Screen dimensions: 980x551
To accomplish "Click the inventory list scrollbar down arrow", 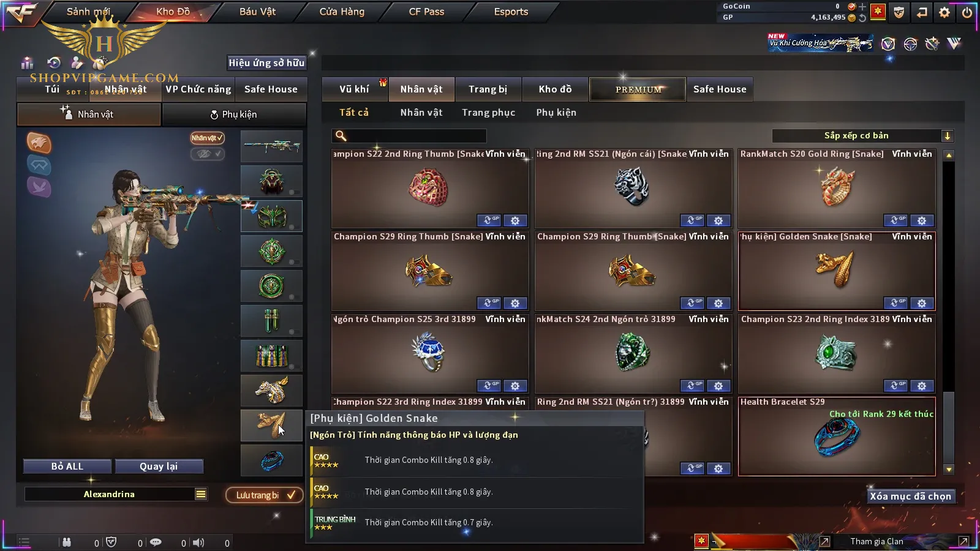I will click(x=949, y=470).
